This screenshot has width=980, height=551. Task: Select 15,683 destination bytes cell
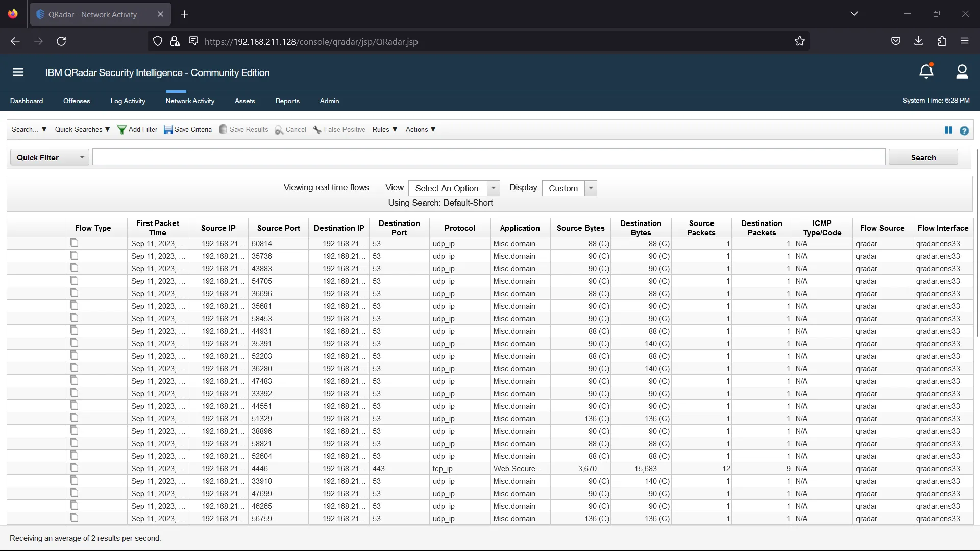[641, 468]
